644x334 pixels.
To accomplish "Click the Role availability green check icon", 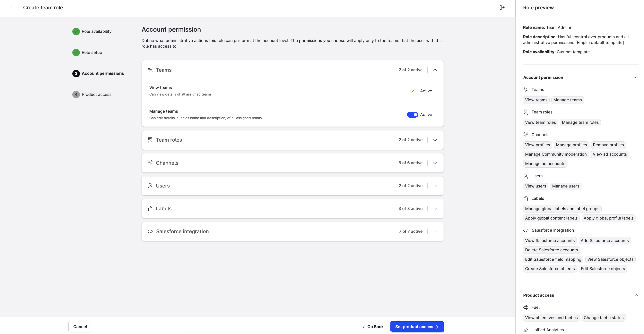I will pos(76,31).
